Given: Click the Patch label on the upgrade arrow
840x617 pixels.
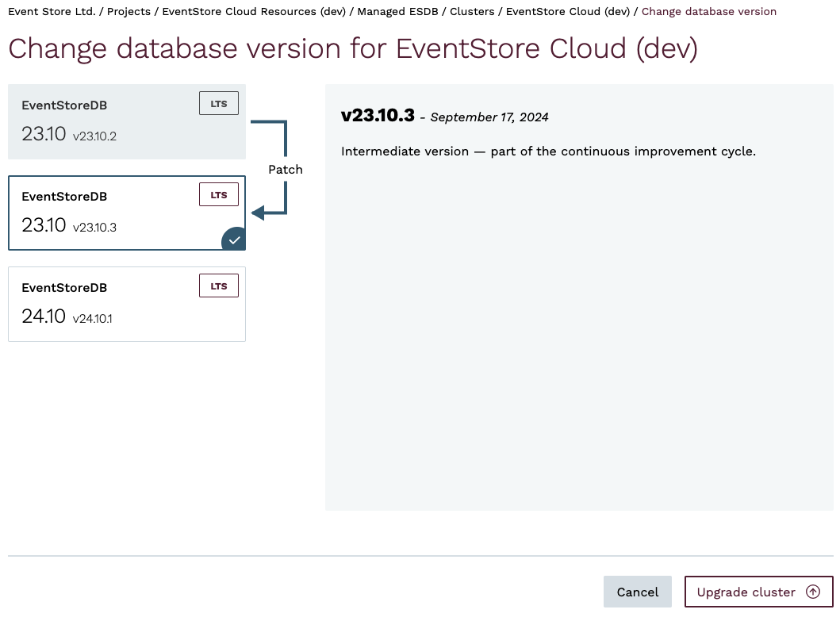Looking at the screenshot, I should click(285, 170).
